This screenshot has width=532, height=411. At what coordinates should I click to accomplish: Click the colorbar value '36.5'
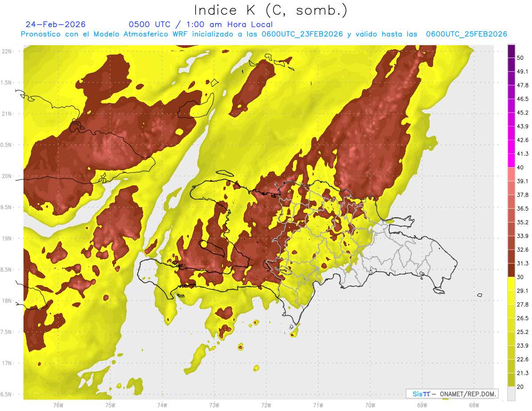(x=523, y=208)
